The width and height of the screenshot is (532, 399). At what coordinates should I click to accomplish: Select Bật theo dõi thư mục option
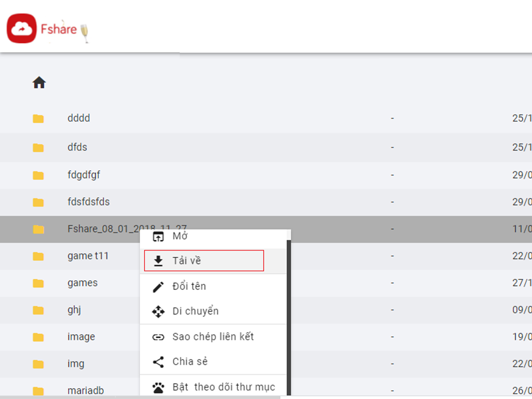pyautogui.click(x=223, y=387)
